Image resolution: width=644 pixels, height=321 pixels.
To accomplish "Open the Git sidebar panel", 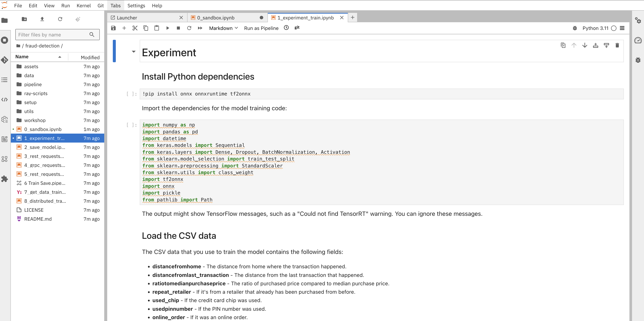I will tap(5, 60).
